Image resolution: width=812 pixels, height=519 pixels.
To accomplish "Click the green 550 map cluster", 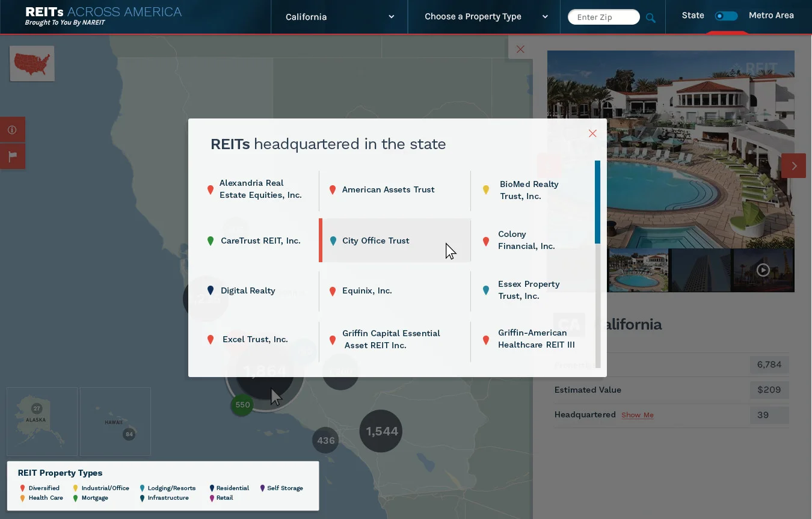I will (x=242, y=405).
